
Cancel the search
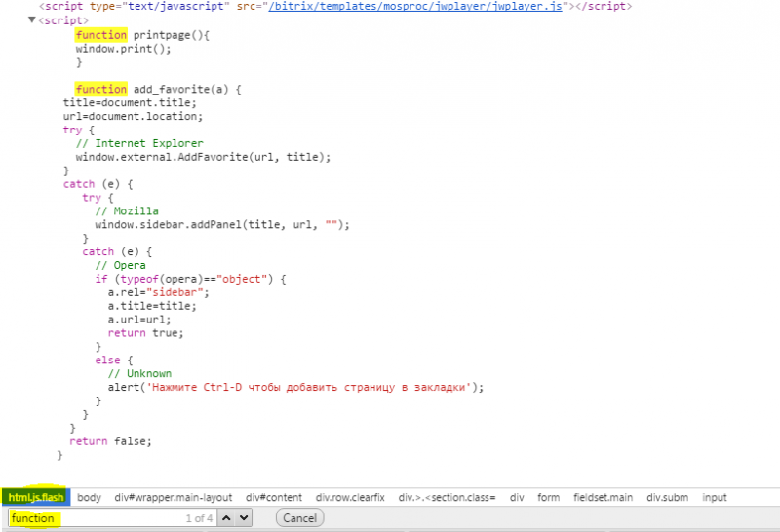coord(299,518)
